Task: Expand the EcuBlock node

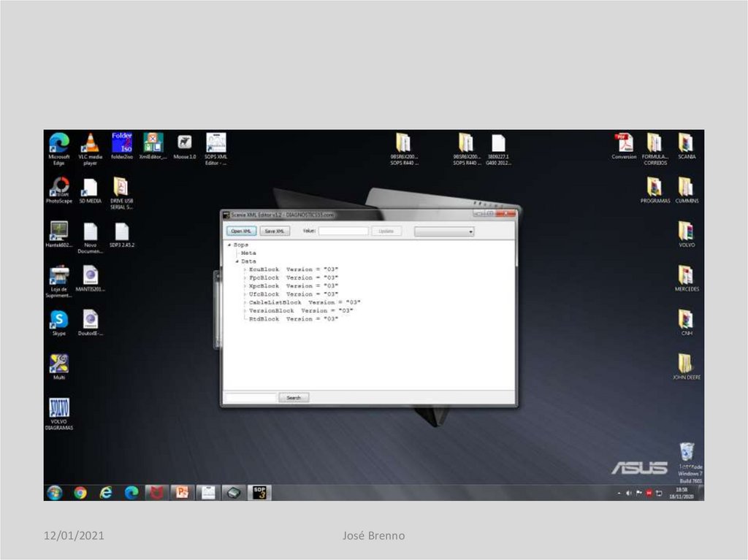Action: (x=245, y=269)
